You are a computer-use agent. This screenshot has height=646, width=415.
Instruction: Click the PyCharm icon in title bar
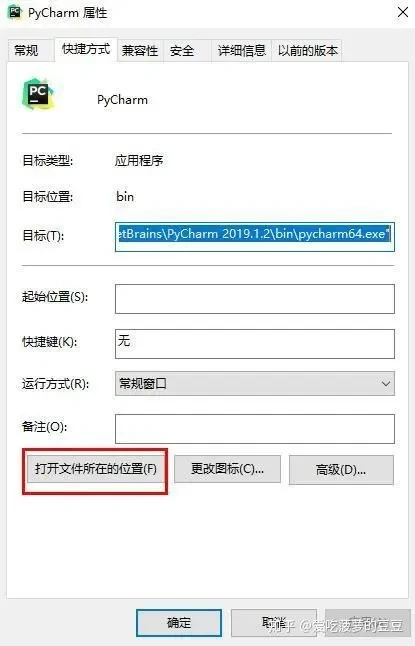click(15, 12)
